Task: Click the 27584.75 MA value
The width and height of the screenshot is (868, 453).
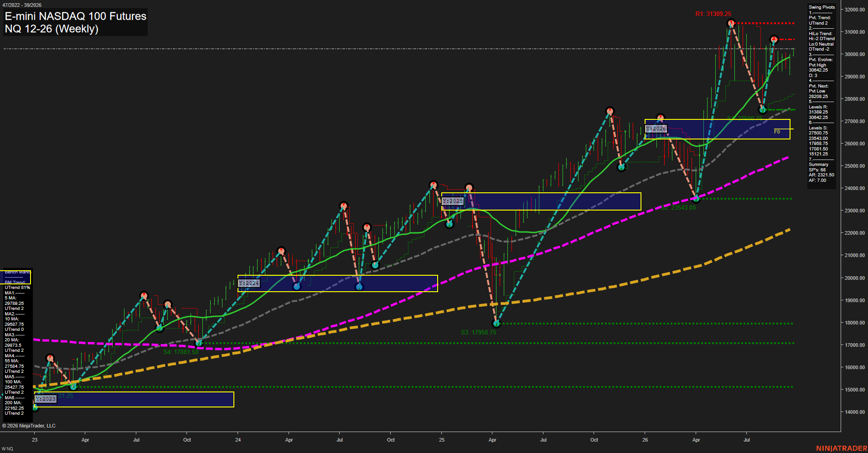Action: coord(14,366)
